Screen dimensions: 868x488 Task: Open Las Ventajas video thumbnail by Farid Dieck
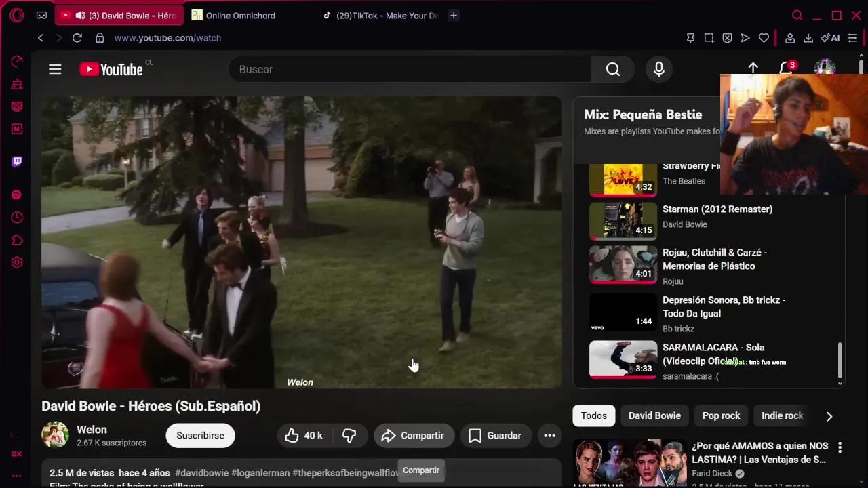pyautogui.click(x=629, y=464)
